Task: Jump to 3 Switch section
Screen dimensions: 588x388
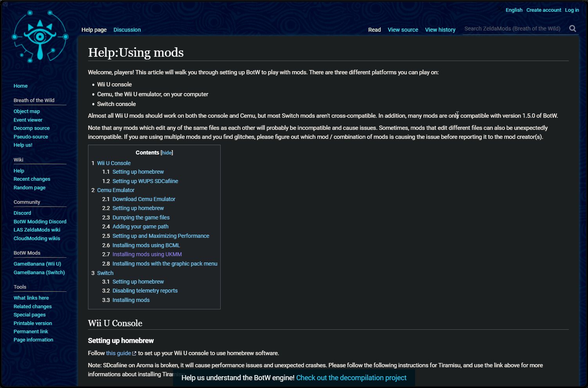Action: click(x=102, y=273)
